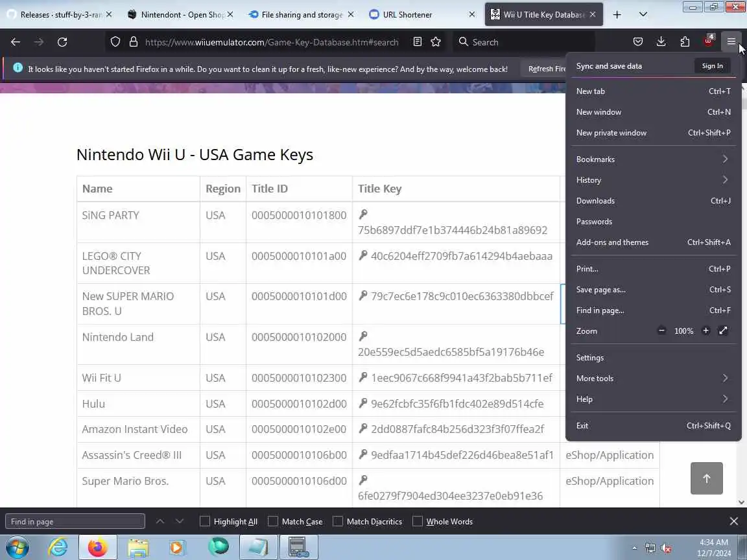Viewport: 747px width, 560px height.
Task: Enter full screen mode icon
Action: (x=723, y=331)
